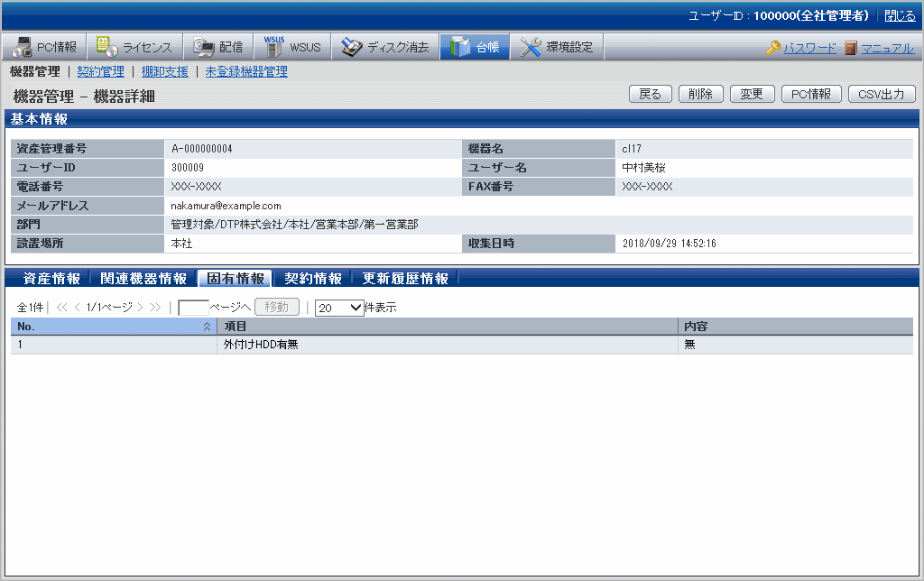Switch to 関連機器情報 tab

pos(143,278)
